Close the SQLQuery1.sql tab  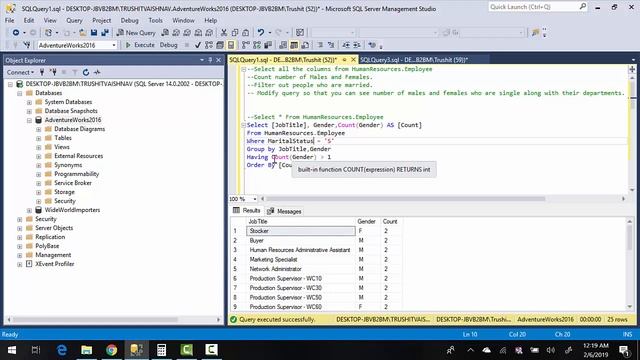point(353,60)
